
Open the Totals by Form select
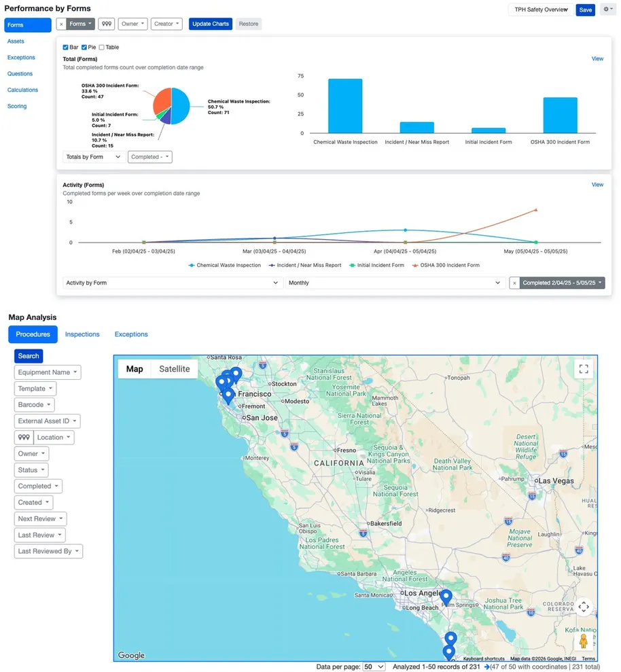pyautogui.click(x=94, y=157)
